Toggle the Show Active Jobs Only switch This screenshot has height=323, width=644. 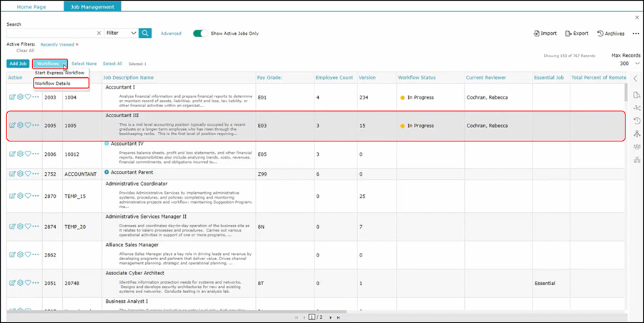[x=200, y=33]
